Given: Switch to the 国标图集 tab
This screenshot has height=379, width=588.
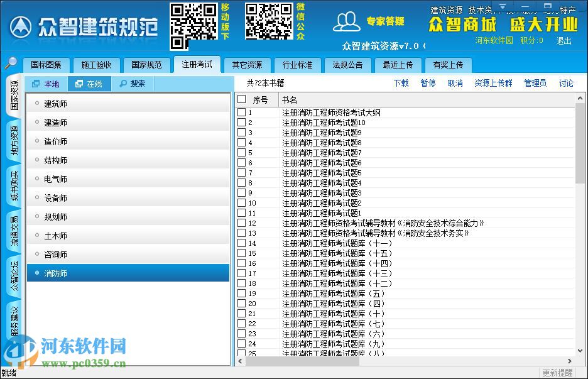Looking at the screenshot, I should [x=46, y=64].
